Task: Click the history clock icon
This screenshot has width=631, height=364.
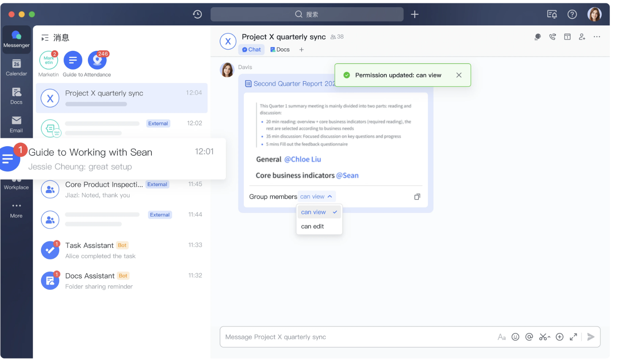Action: 198,14
